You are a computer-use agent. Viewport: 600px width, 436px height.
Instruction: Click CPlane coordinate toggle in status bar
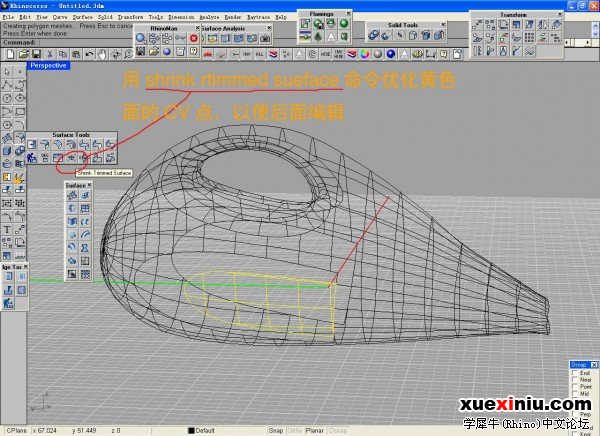point(16,431)
